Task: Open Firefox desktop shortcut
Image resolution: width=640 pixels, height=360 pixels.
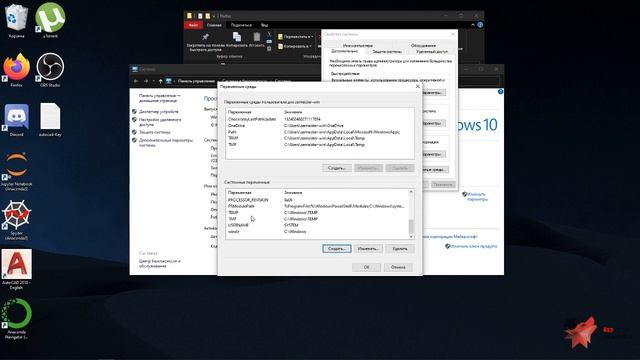Action: point(16,70)
